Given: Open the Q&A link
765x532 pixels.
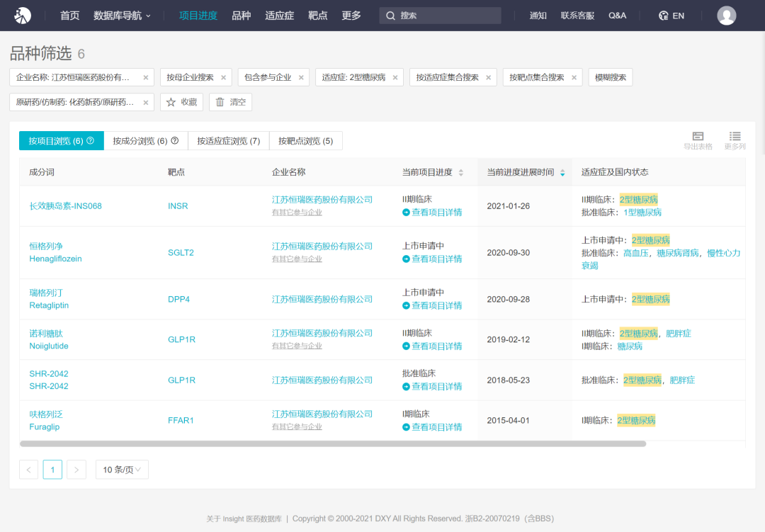Looking at the screenshot, I should coord(617,16).
